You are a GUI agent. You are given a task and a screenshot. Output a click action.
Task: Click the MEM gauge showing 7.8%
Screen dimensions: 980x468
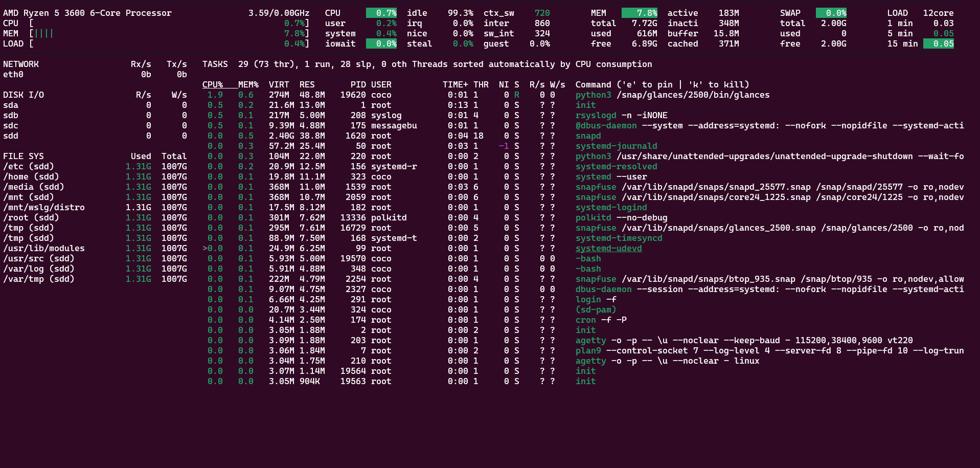[639, 12]
